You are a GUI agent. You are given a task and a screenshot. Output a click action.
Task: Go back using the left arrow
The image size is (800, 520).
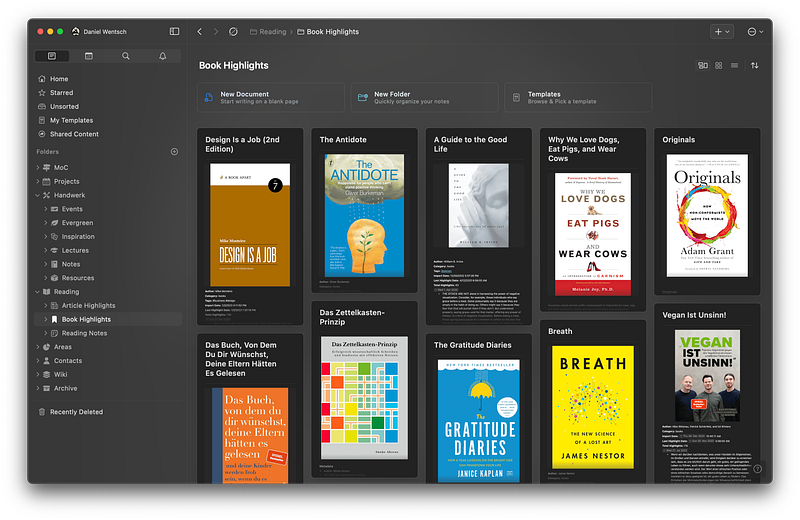click(200, 31)
